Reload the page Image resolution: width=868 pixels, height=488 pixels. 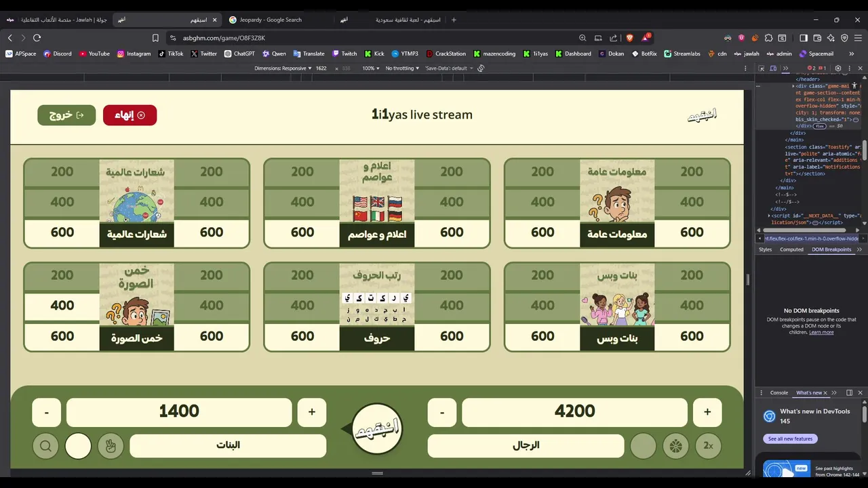37,38
